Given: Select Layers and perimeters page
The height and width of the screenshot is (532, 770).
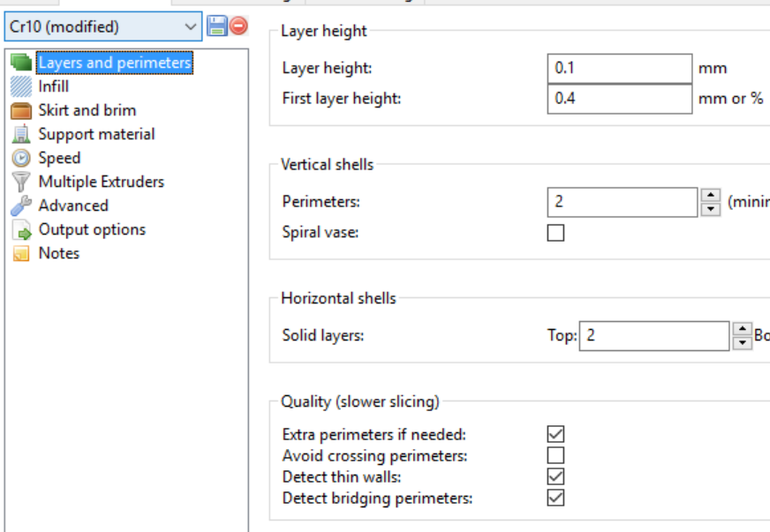Looking at the screenshot, I should coord(114,63).
